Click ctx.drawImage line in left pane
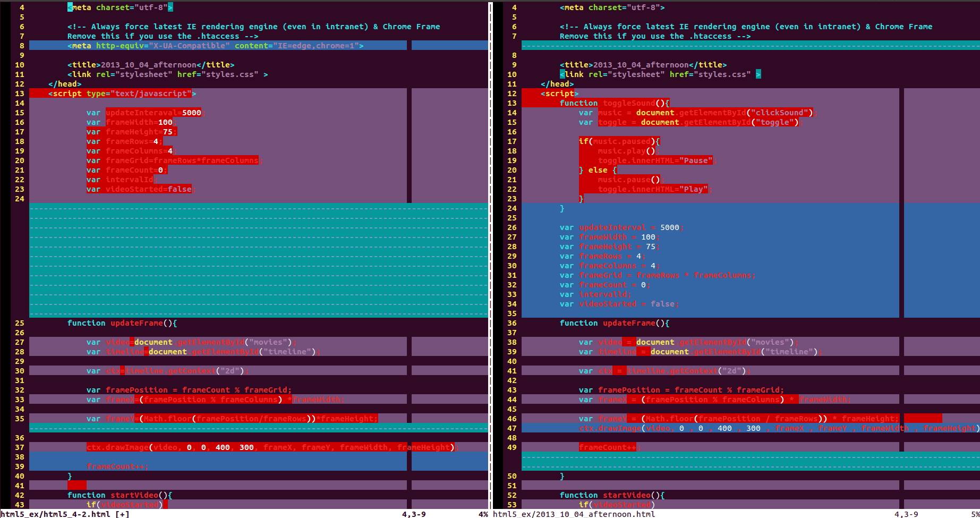This screenshot has height=518, width=980. 272,447
